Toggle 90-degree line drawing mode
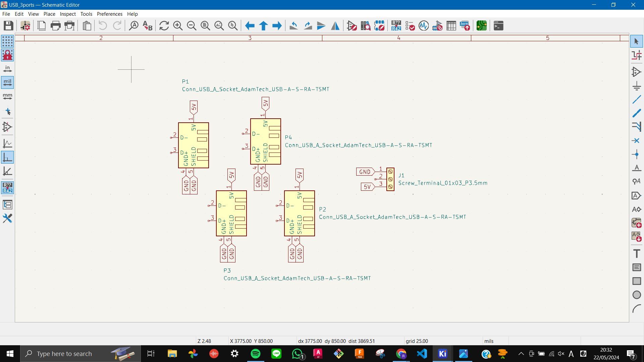 (7, 157)
